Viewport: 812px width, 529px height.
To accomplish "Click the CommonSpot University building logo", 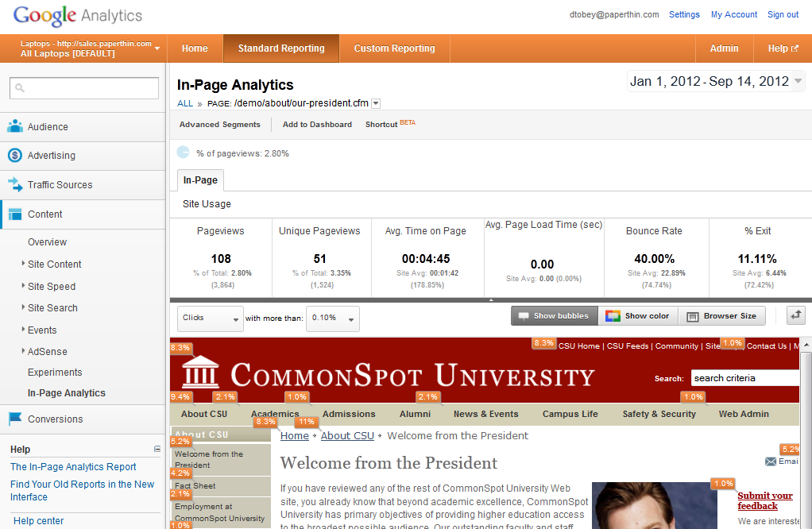I will pos(200,372).
